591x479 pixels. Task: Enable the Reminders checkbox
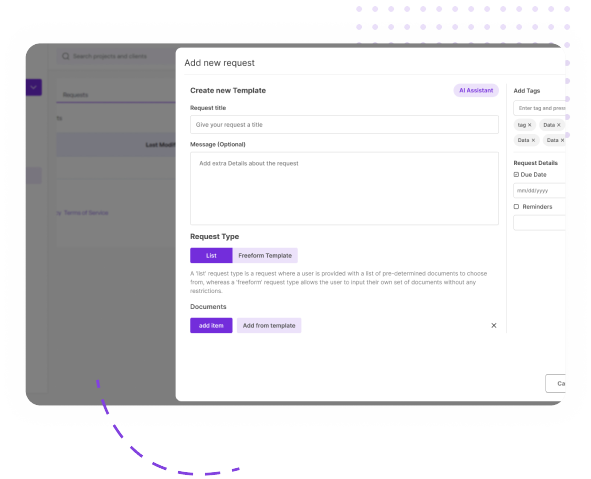tap(516, 207)
